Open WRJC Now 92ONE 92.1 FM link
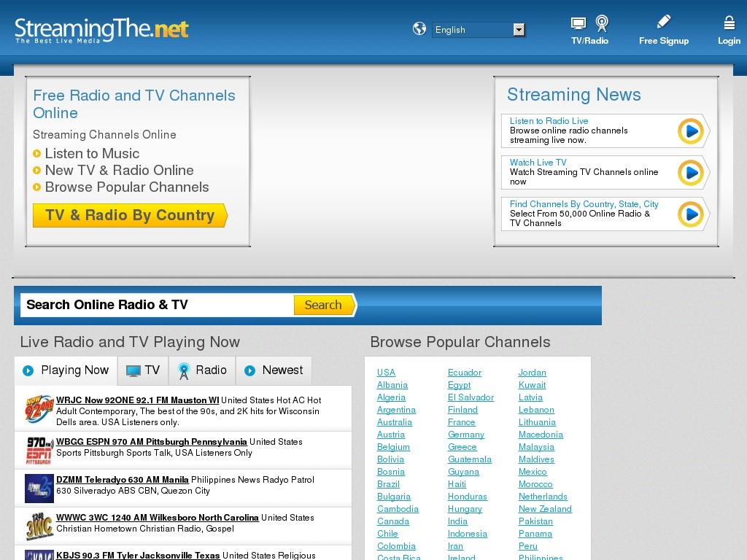747x560 pixels. [138, 400]
